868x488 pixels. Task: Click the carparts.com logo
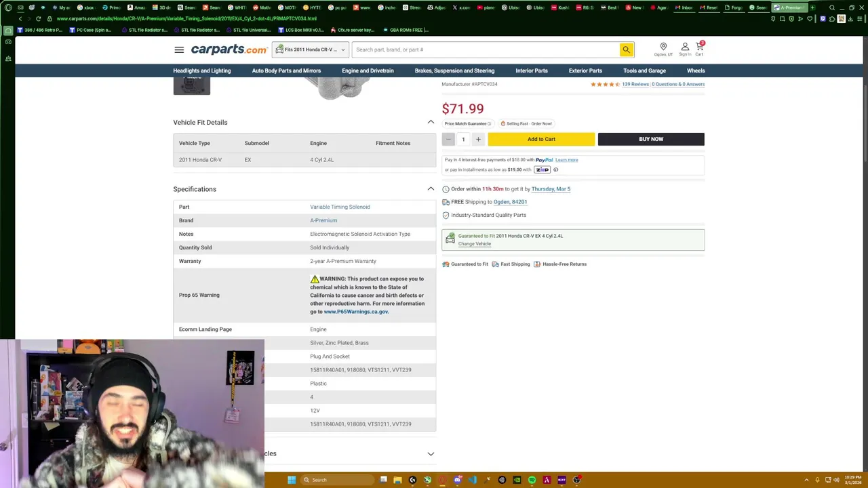pyautogui.click(x=229, y=49)
